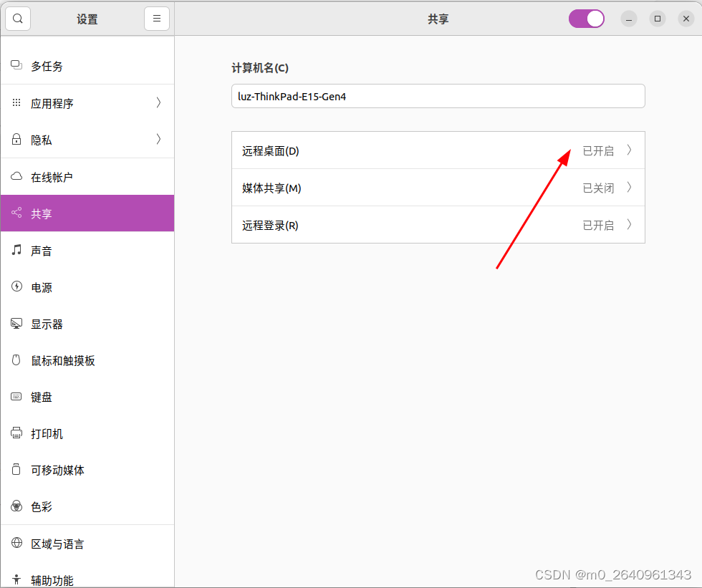Select 键盘 in the sidebar
Image resolution: width=702 pixels, height=588 pixels.
87,397
